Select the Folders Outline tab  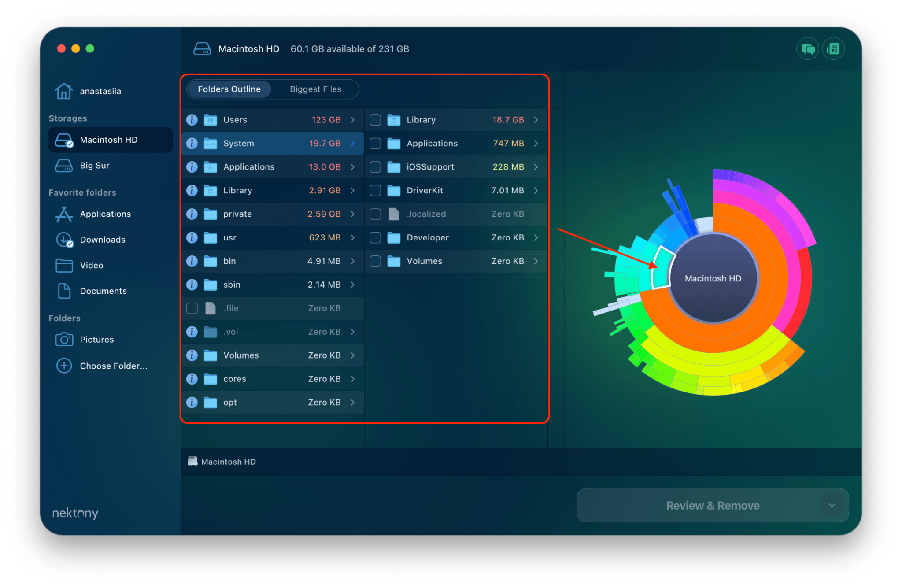(x=229, y=89)
